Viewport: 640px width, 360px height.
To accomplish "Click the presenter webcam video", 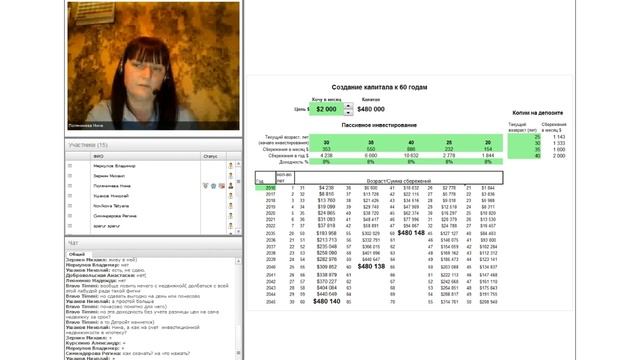I will coord(153,66).
